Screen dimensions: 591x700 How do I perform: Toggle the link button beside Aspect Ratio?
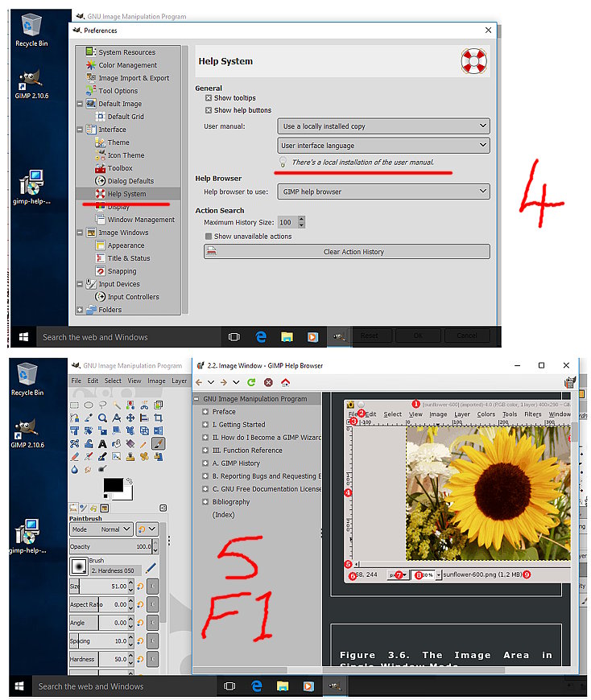[152, 604]
